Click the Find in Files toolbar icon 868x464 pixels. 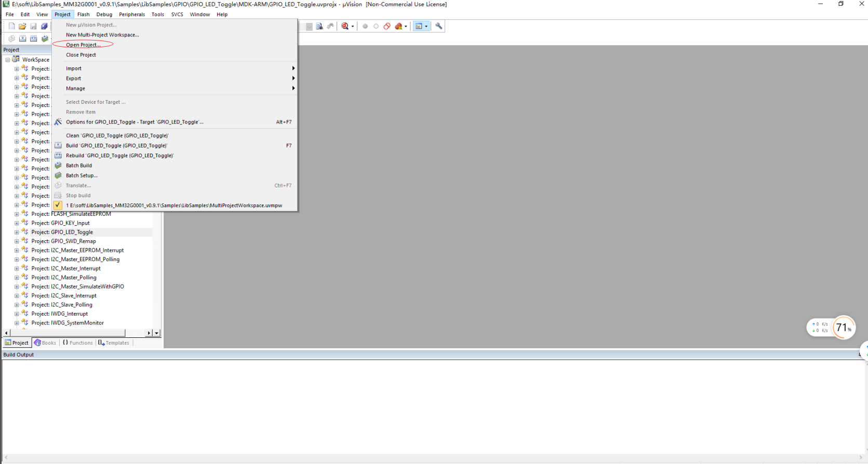[x=319, y=26]
